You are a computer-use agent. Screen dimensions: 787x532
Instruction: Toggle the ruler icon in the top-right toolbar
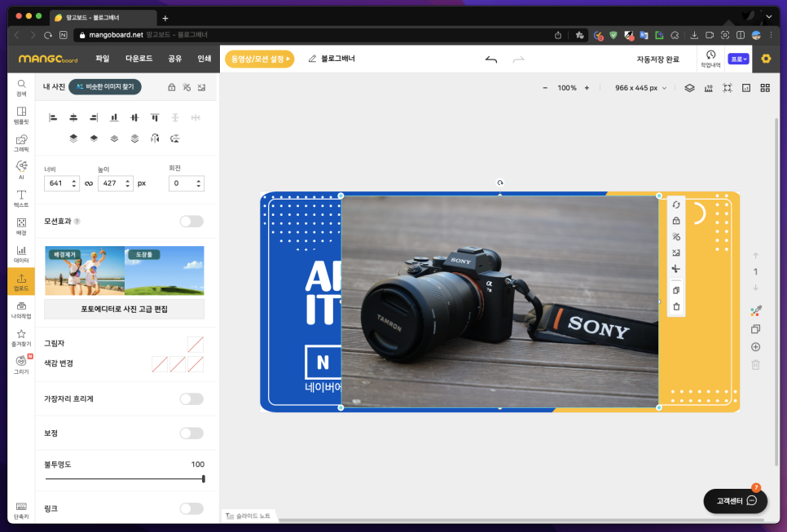tap(708, 88)
